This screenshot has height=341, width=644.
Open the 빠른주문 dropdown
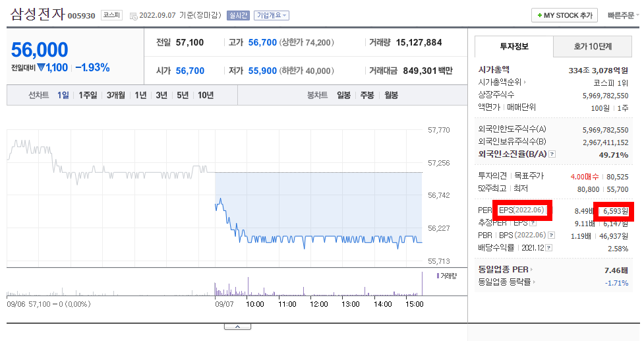pos(624,15)
